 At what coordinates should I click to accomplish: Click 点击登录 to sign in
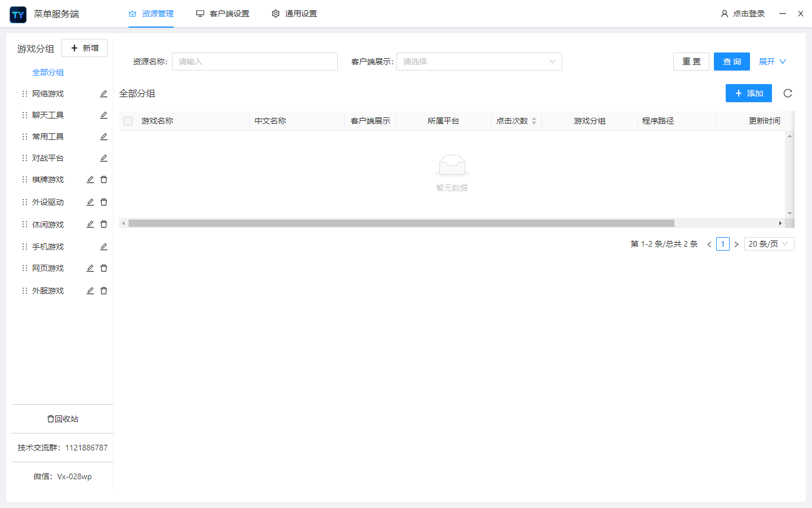coord(743,14)
